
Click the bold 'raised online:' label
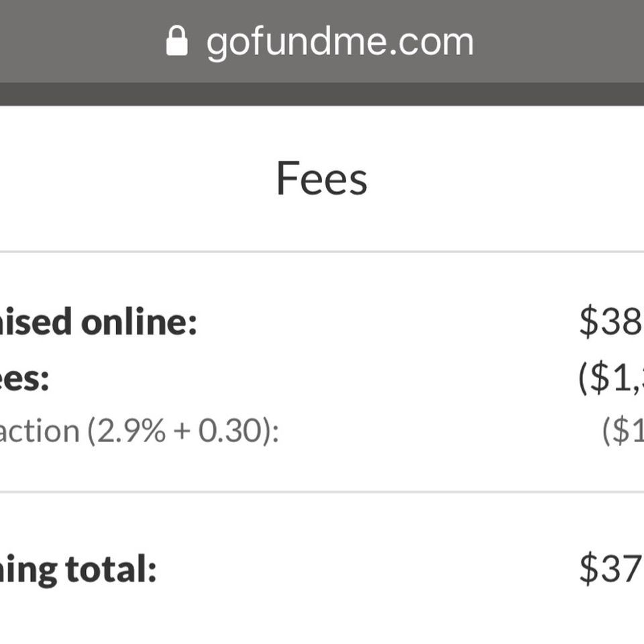[98, 321]
